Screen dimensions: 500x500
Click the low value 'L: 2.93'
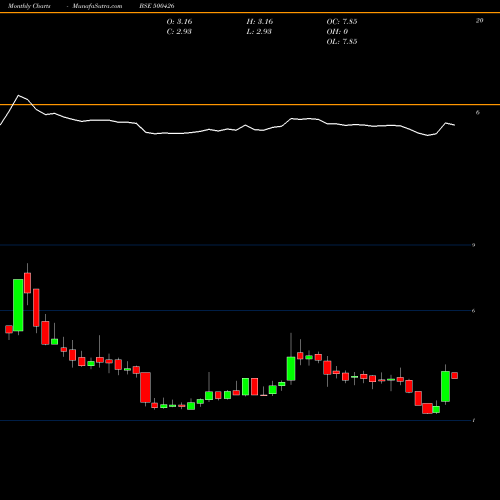(x=259, y=32)
